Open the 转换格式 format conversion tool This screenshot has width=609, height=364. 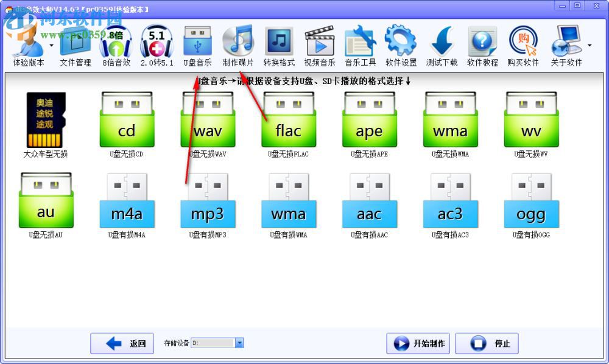tap(279, 43)
